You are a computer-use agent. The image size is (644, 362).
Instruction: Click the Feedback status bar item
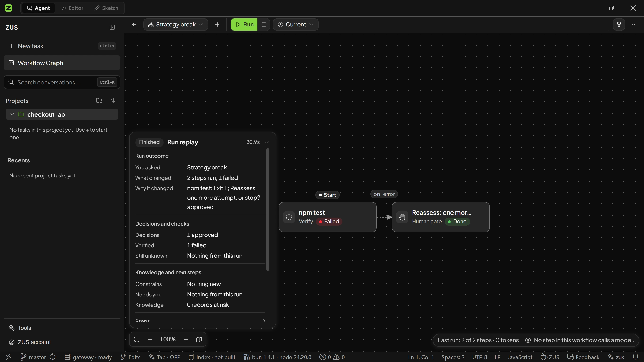[583, 357]
